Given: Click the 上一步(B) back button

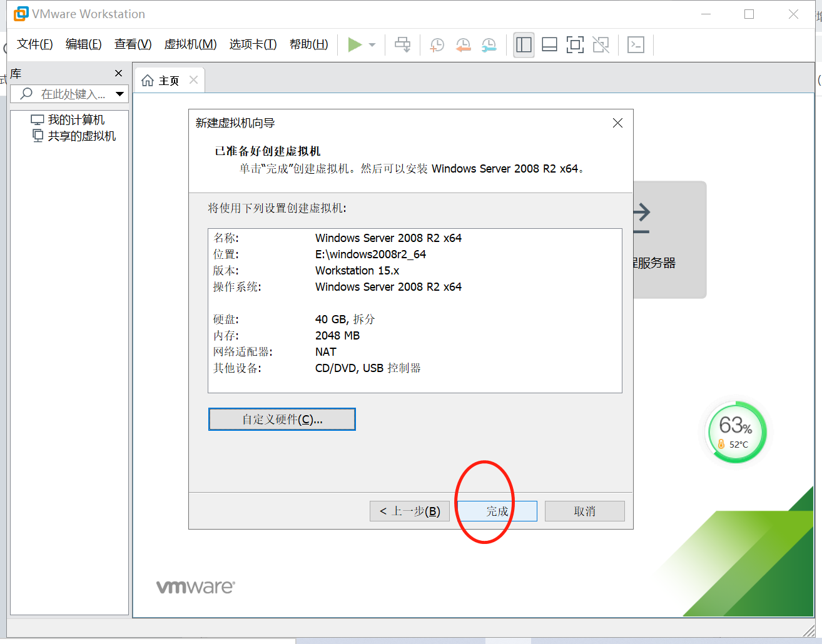Looking at the screenshot, I should [x=410, y=511].
